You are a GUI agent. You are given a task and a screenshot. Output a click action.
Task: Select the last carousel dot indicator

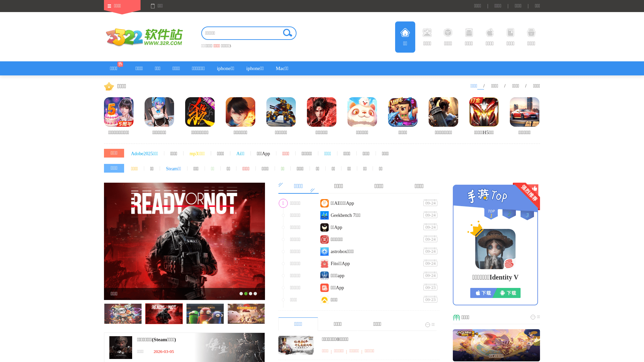point(255,294)
